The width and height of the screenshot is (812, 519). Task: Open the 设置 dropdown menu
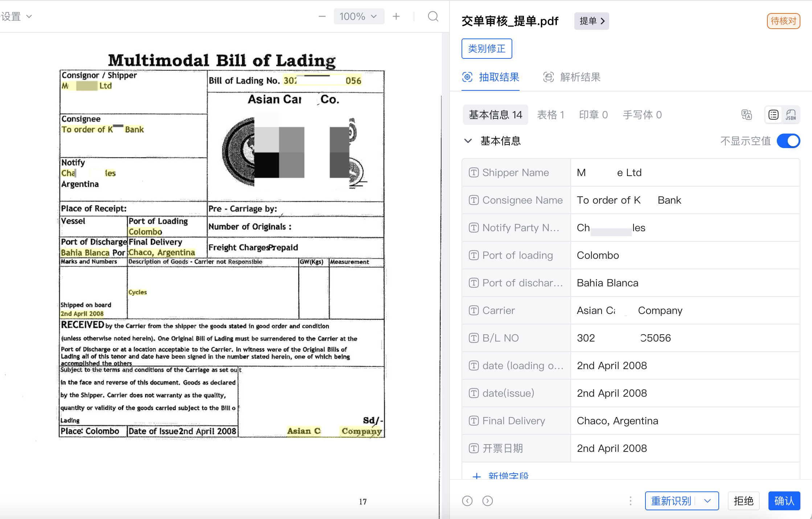16,17
